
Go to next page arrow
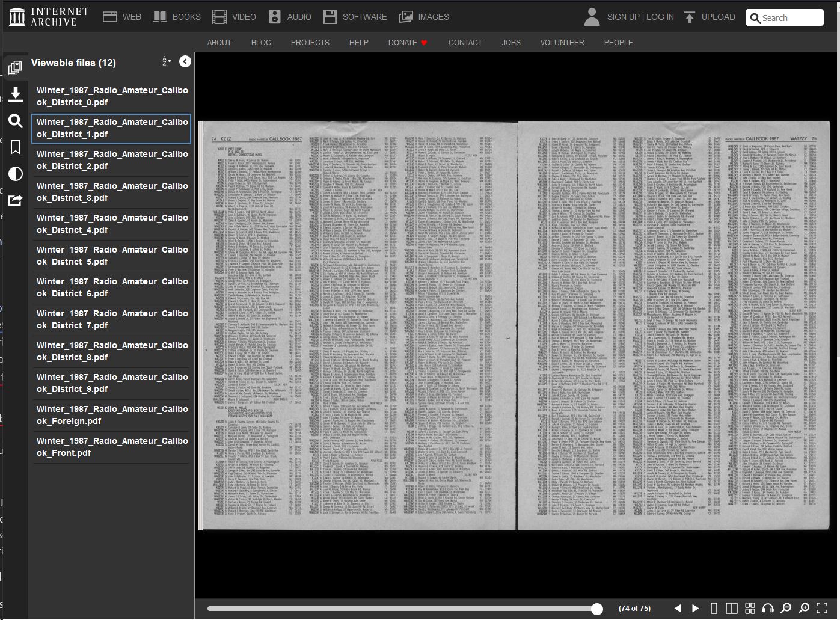(x=696, y=608)
